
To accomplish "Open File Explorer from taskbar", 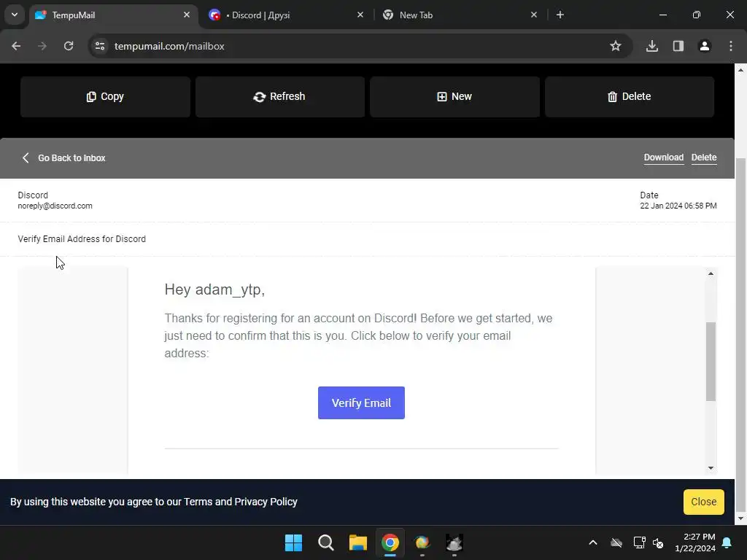I will pyautogui.click(x=357, y=542).
